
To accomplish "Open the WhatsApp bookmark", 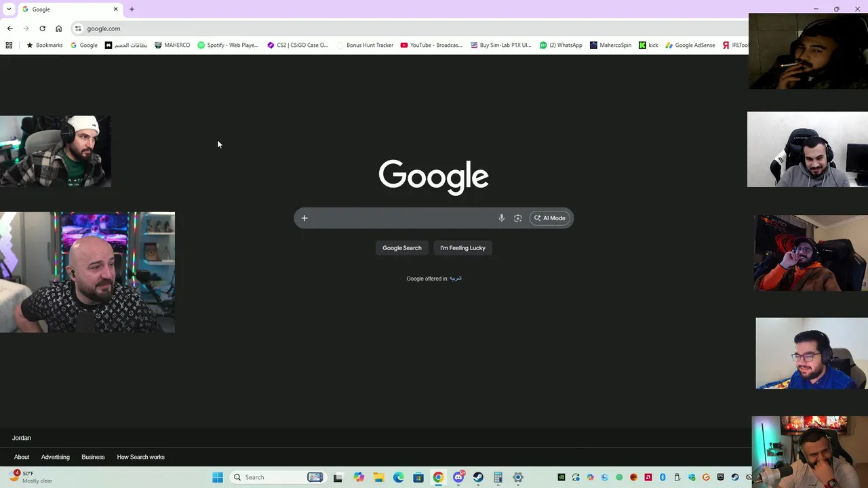I will pyautogui.click(x=561, y=45).
